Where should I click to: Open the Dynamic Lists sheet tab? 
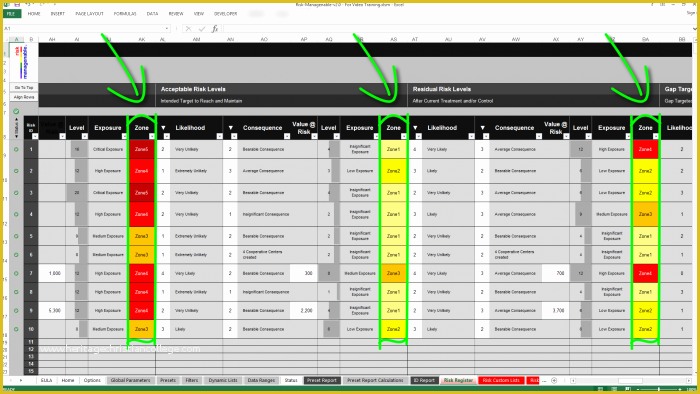click(223, 381)
